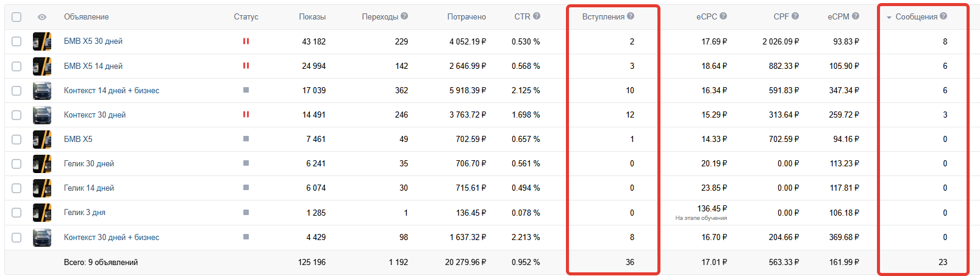Click the help icon next to eCPM

[x=856, y=16]
